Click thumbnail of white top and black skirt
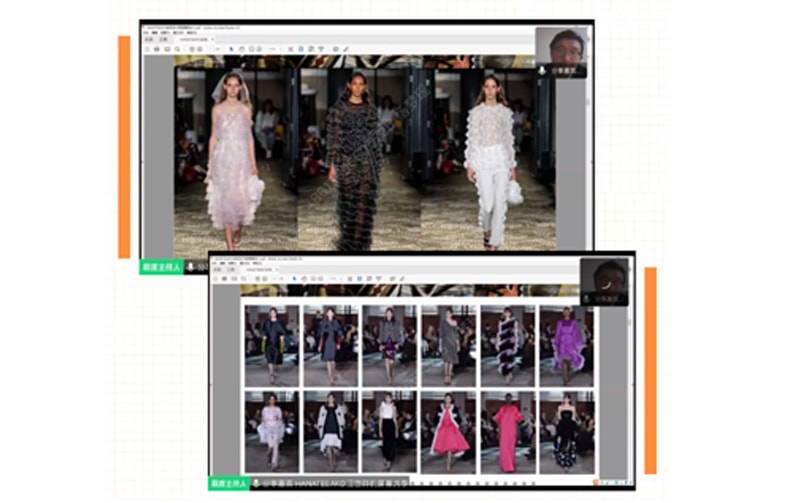810x503 pixels. click(390, 432)
